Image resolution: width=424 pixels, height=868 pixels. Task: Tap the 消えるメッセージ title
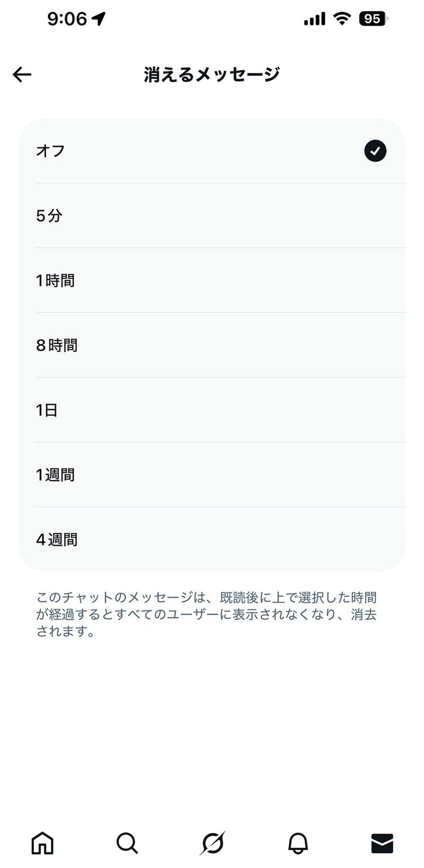click(x=212, y=74)
